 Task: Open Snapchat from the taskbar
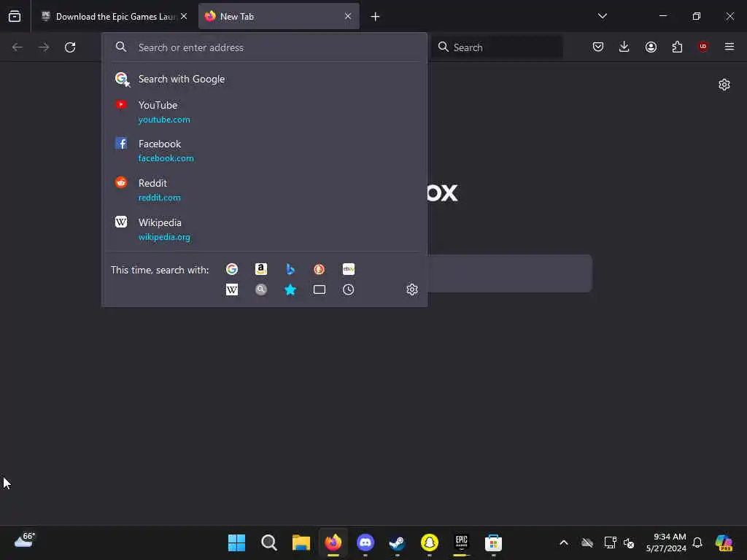tap(429, 542)
